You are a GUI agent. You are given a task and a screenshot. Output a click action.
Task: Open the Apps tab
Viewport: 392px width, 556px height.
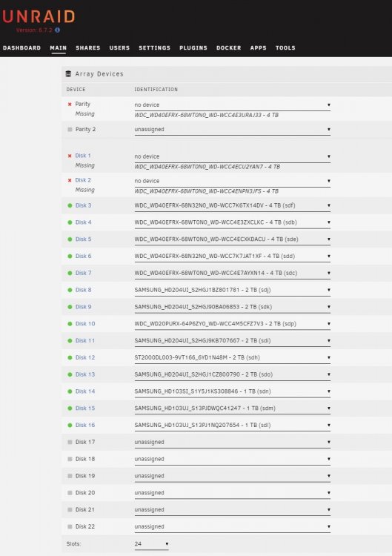tap(259, 48)
